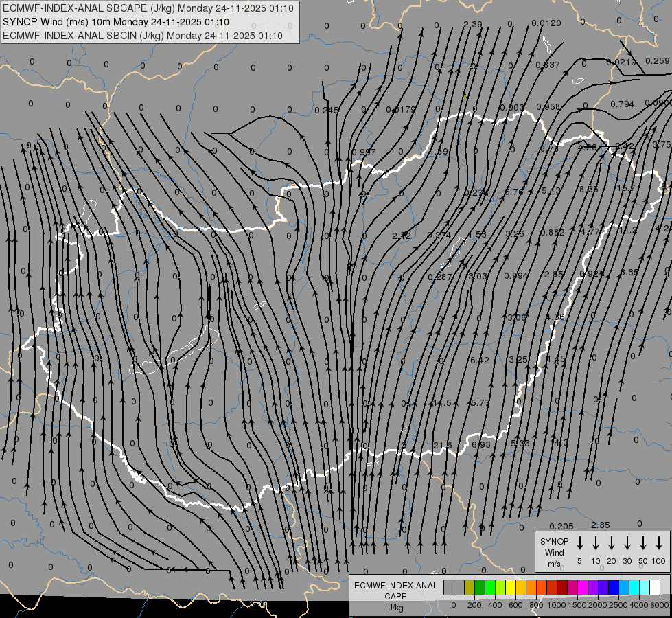Click the map value 4.36
Viewport: 672px width, 618px height.
click(x=555, y=317)
